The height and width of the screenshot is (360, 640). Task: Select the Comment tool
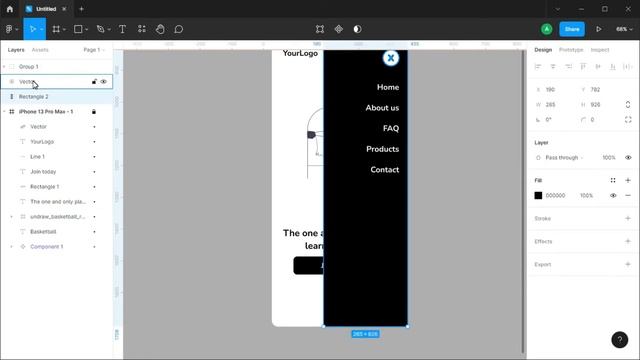(x=178, y=29)
